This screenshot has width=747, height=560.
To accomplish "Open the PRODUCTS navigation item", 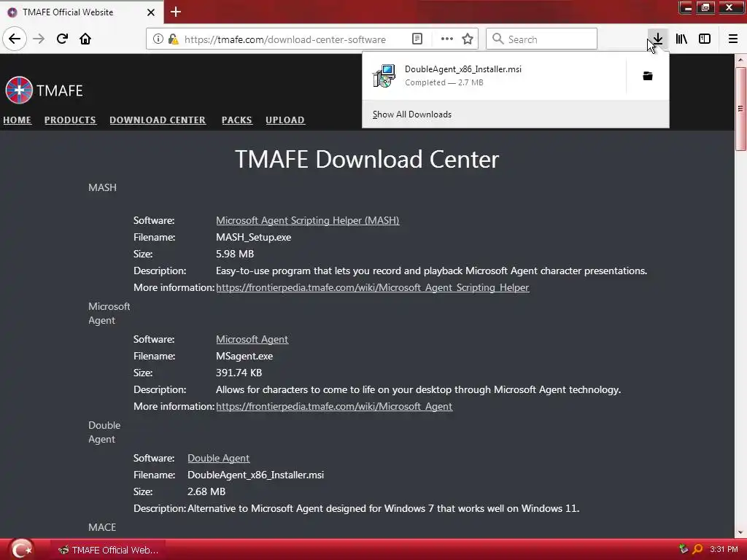I will click(x=70, y=120).
